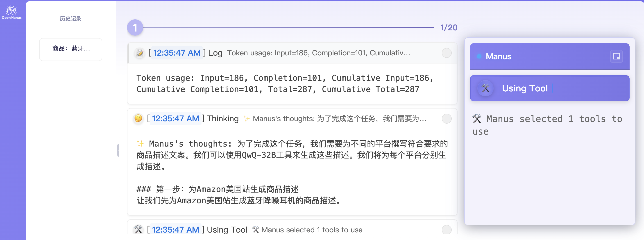The width and height of the screenshot is (644, 240).
Task: Click the sparkle icon in Thinking header
Action: click(x=247, y=118)
